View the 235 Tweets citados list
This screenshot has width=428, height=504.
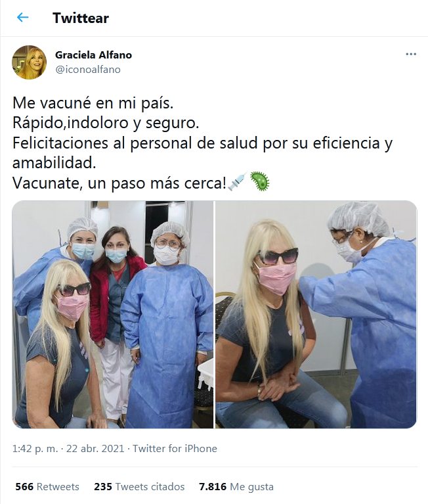point(139,487)
